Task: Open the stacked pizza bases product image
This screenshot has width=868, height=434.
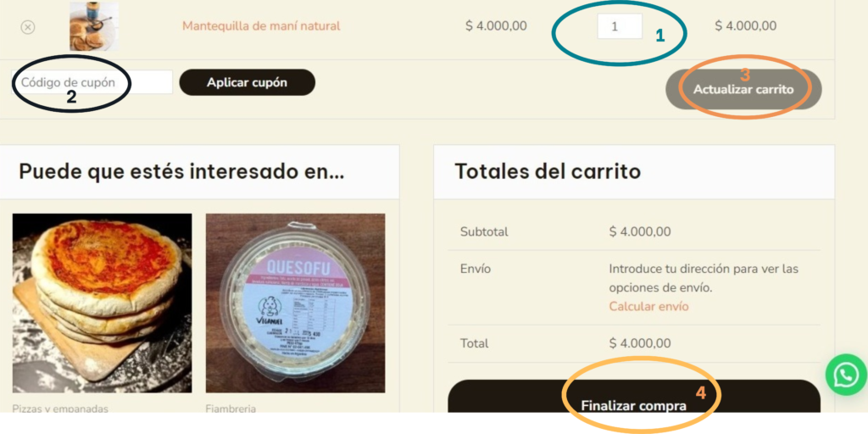Action: click(103, 303)
